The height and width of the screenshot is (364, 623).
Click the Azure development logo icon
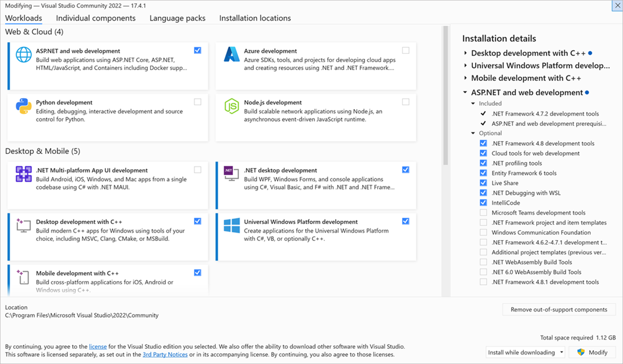click(232, 54)
